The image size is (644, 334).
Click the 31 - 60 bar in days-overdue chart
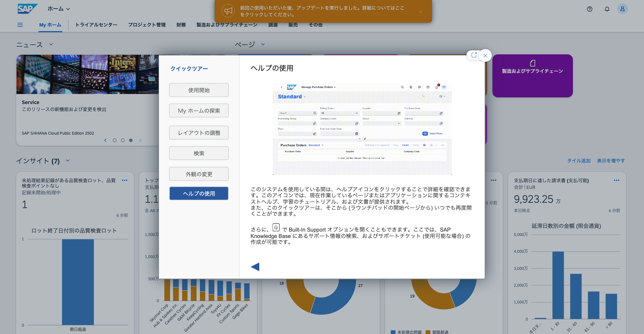tap(576, 296)
